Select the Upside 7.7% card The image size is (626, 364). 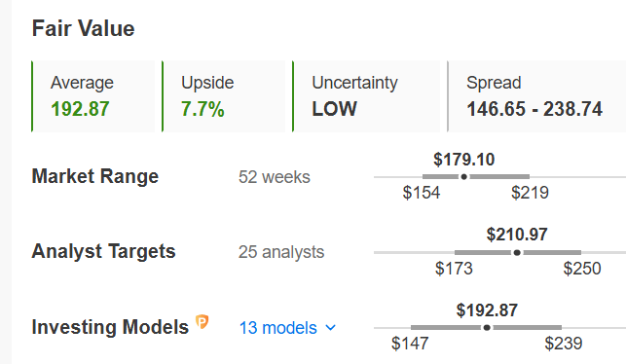click(224, 96)
